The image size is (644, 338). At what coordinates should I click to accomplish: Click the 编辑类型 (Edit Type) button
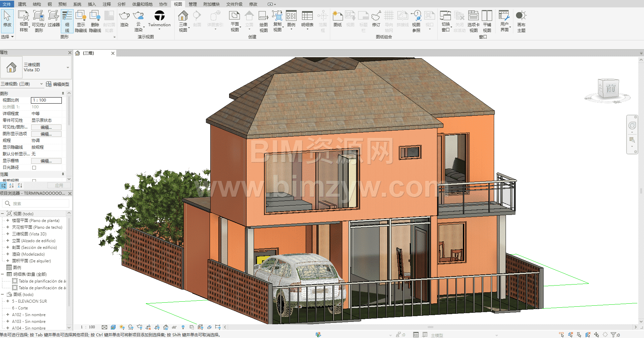[x=58, y=84]
